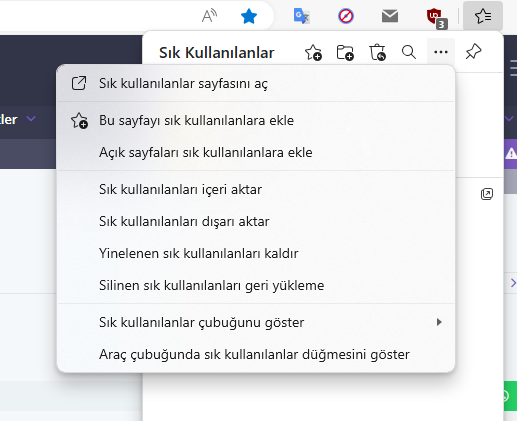Open the mail envelope extension icon
The width and height of the screenshot is (517, 421).
(390, 16)
